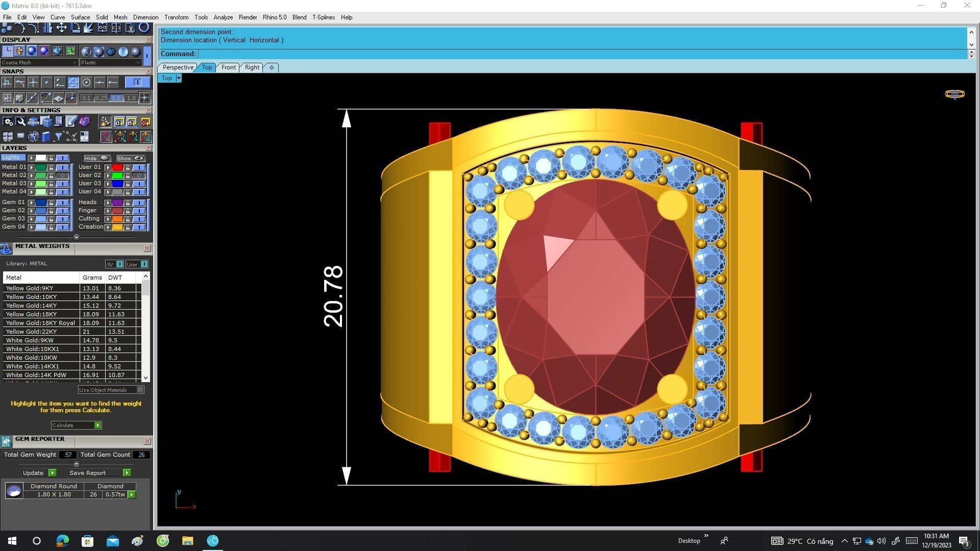Click the Gem Reporter panel icon

tap(6, 441)
